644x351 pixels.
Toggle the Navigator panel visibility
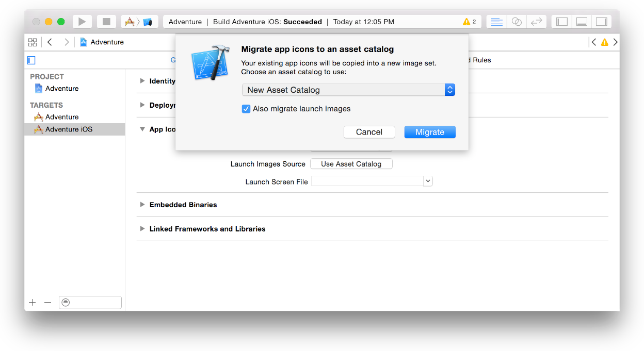click(x=561, y=21)
